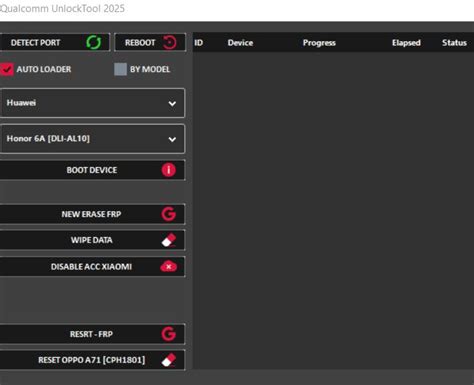The width and height of the screenshot is (474, 385).
Task: Click the WIPE DATA button label
Action: coord(92,240)
